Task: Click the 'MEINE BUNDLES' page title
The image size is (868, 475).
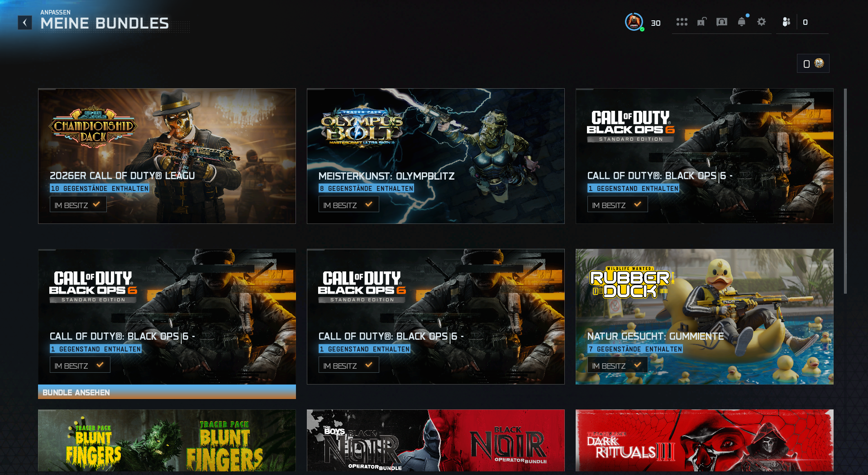Action: coord(105,24)
